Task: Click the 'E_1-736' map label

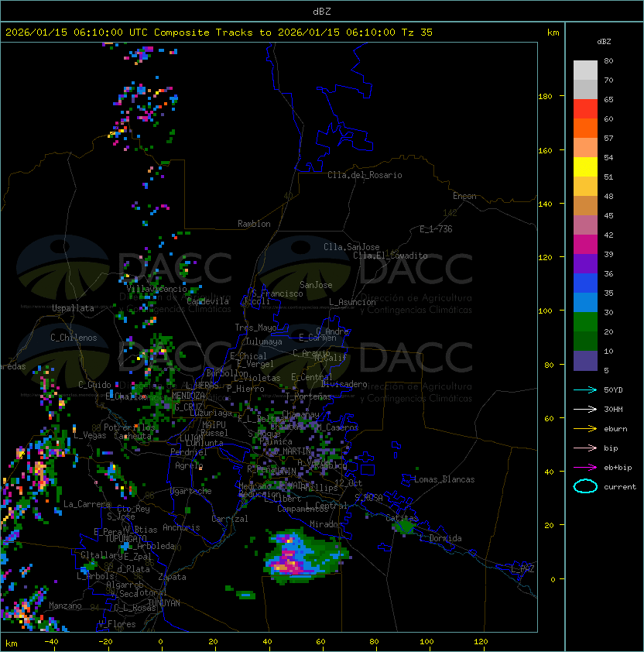Action: [436, 229]
